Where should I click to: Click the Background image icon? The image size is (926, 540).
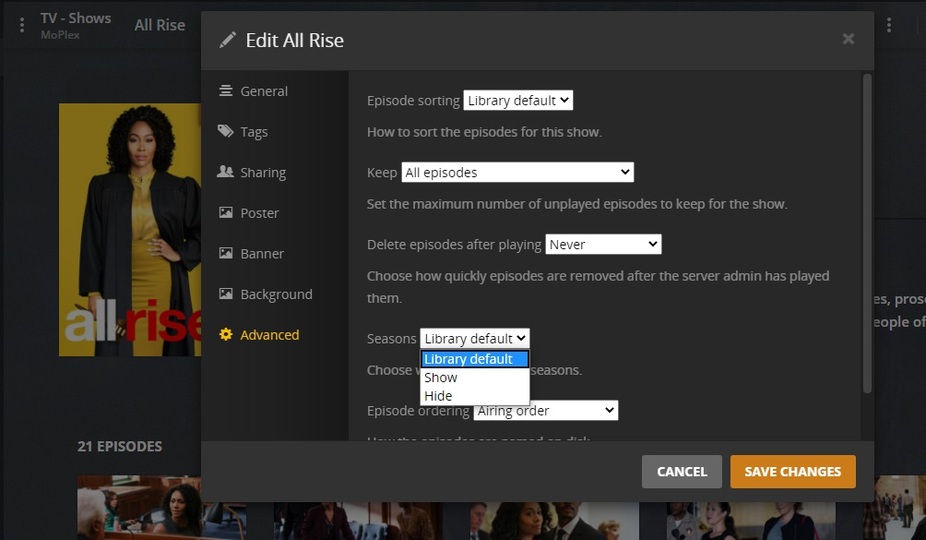point(226,294)
